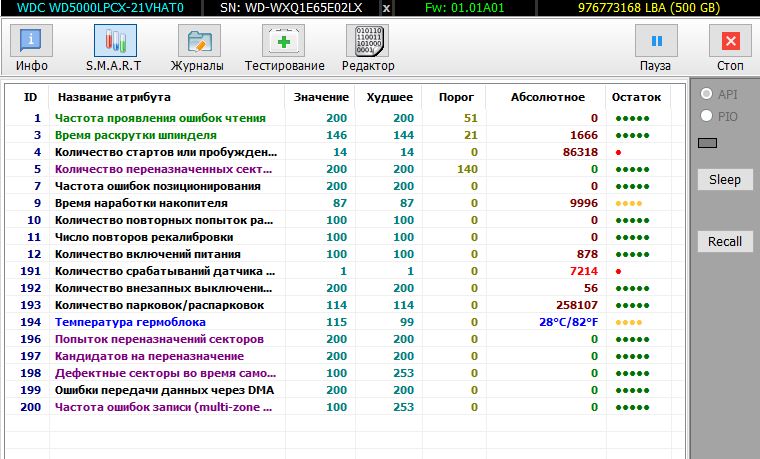The image size is (760, 459).
Task: Click yellow health dots for attribute 9
Action: (629, 204)
